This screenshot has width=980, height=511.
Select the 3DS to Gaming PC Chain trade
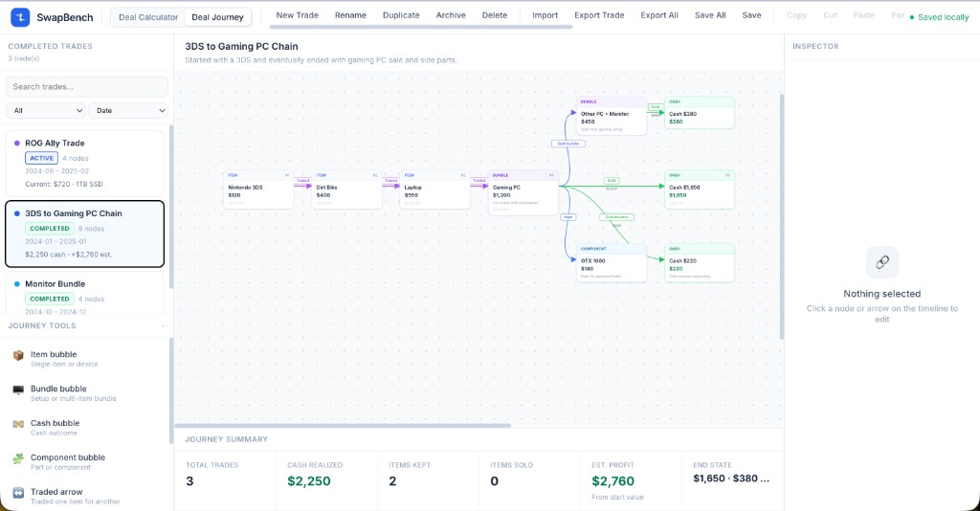coord(85,233)
